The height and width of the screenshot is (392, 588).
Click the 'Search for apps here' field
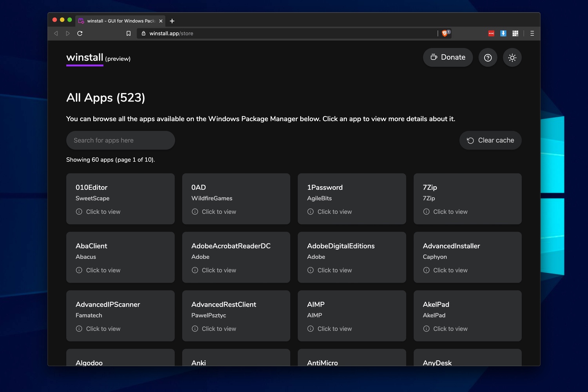[120, 140]
